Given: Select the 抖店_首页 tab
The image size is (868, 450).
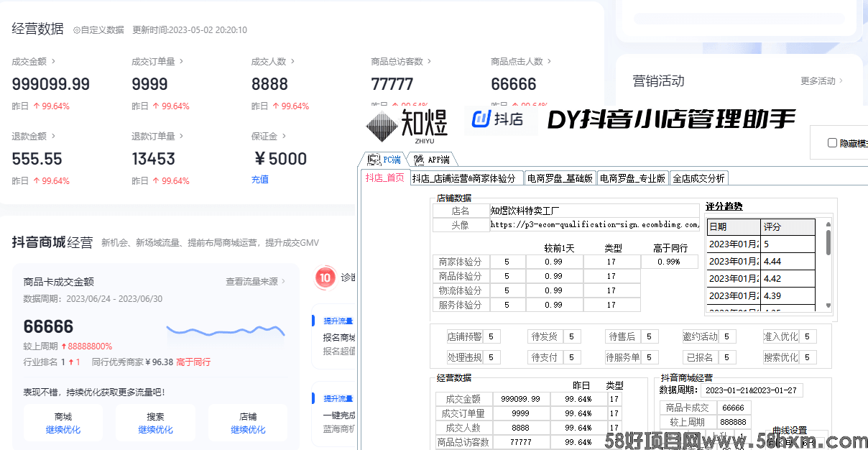Looking at the screenshot, I should (x=384, y=178).
